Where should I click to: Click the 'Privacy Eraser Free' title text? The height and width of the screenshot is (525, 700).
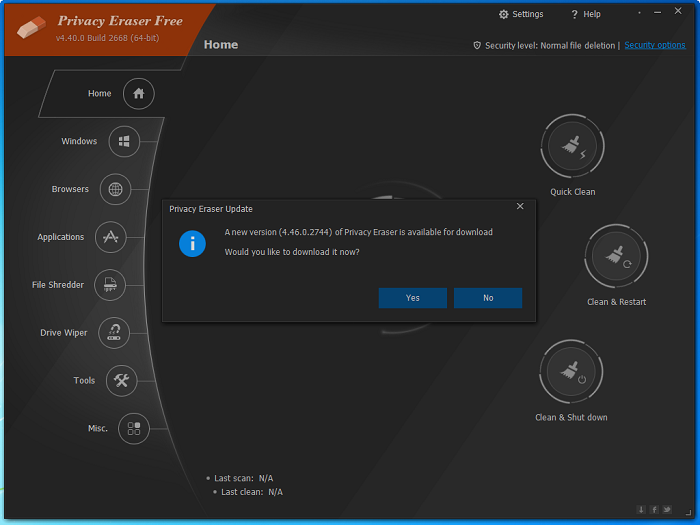(x=120, y=21)
